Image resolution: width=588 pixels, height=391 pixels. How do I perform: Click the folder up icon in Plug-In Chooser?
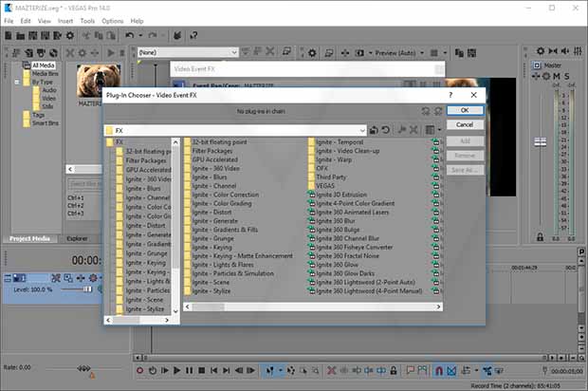(374, 130)
